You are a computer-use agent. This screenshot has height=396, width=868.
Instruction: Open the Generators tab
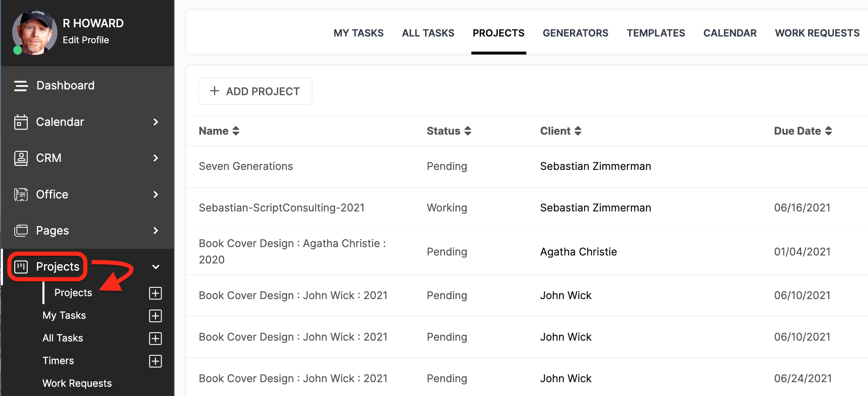click(x=575, y=33)
